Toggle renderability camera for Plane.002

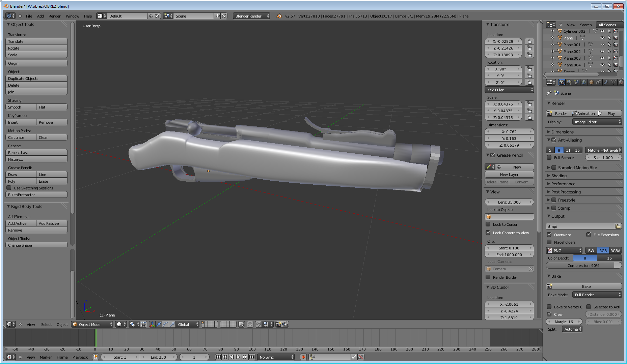point(616,51)
